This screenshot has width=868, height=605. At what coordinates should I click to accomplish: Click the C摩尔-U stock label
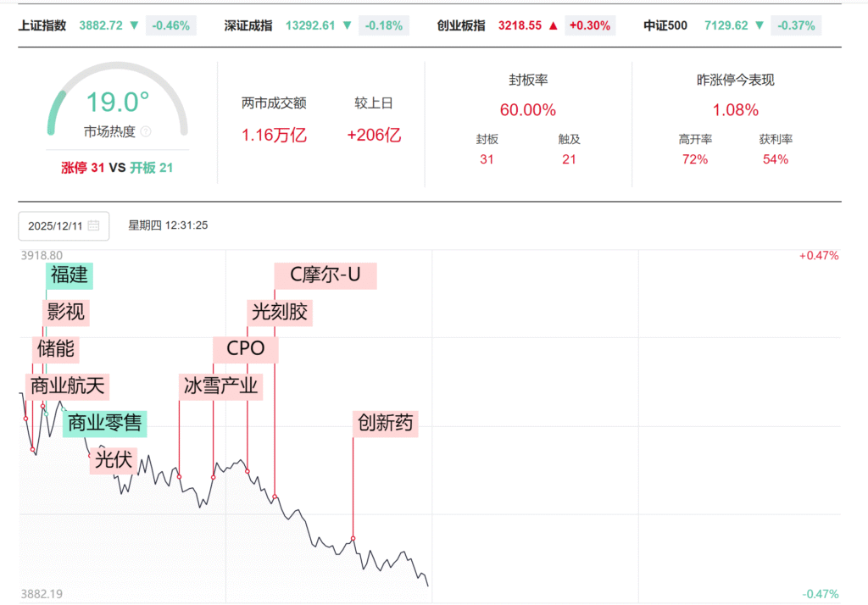[x=325, y=275]
